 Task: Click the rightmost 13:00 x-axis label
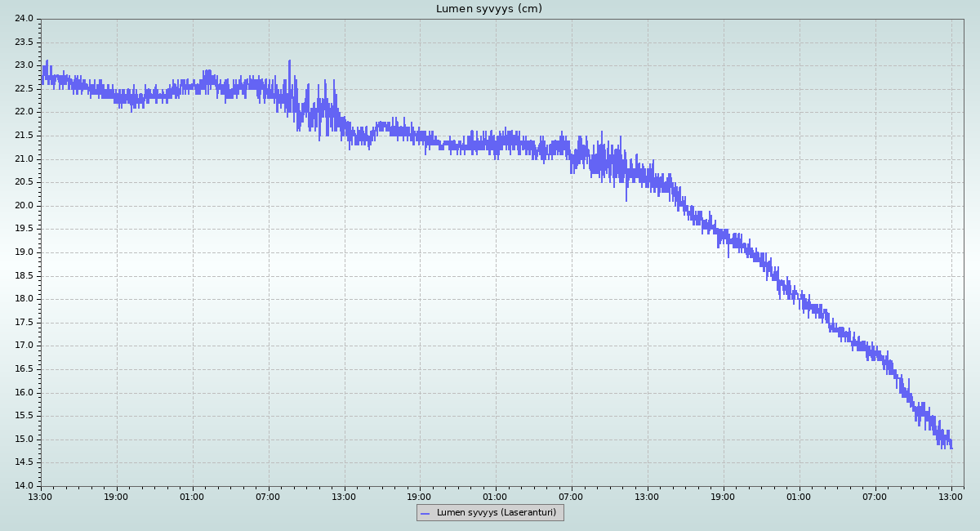(951, 497)
